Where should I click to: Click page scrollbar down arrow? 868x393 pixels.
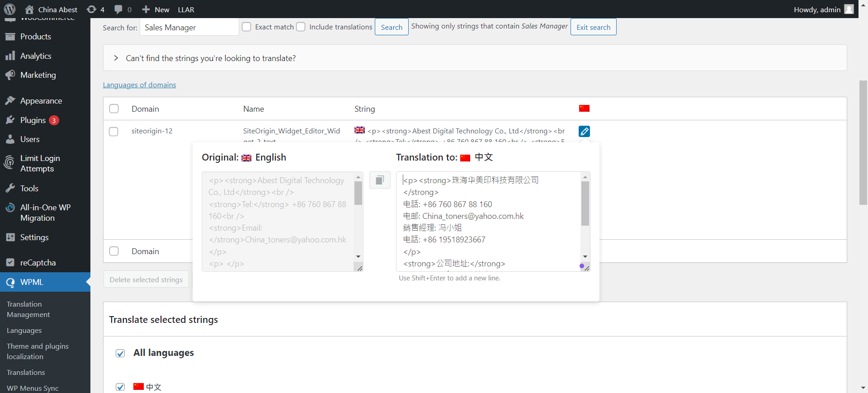pyautogui.click(x=863, y=388)
